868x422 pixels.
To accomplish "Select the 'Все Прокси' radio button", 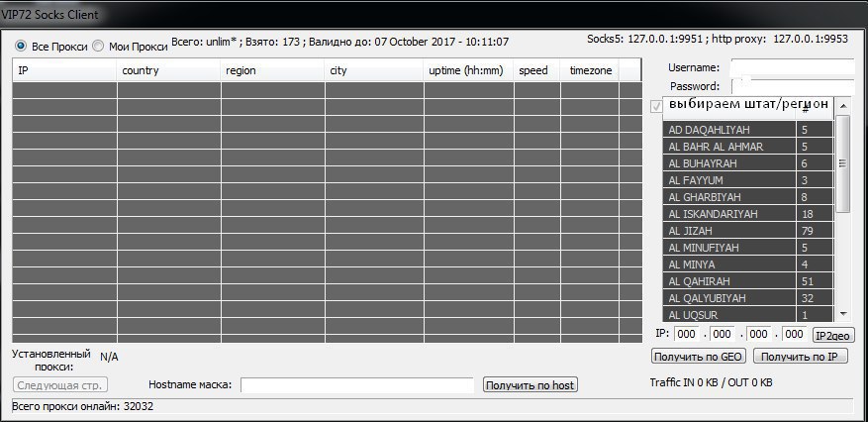I will (21, 47).
